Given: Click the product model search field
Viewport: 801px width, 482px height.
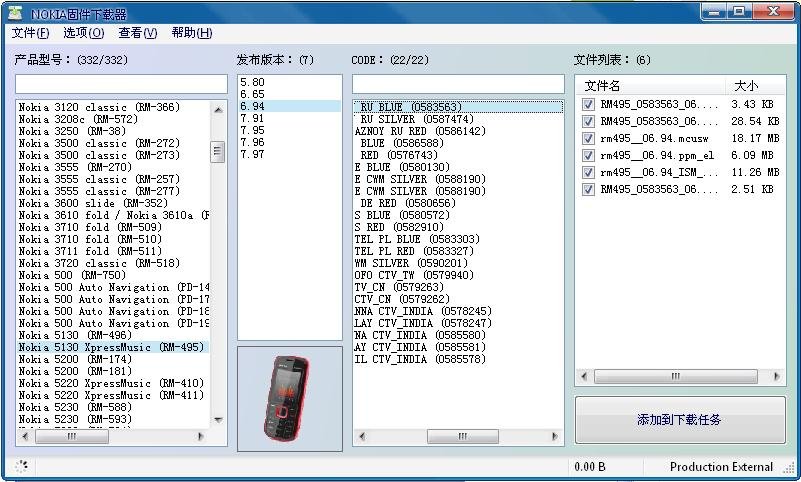Looking at the screenshot, I should tap(121, 84).
